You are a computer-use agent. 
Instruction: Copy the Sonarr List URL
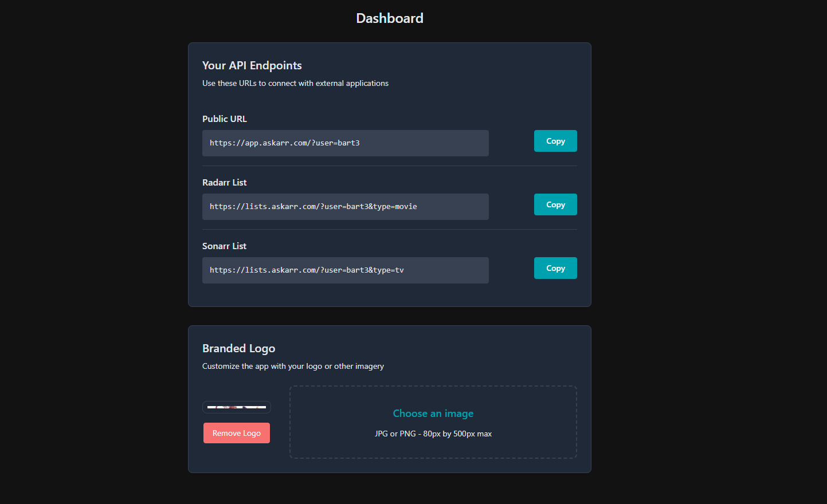coord(555,268)
